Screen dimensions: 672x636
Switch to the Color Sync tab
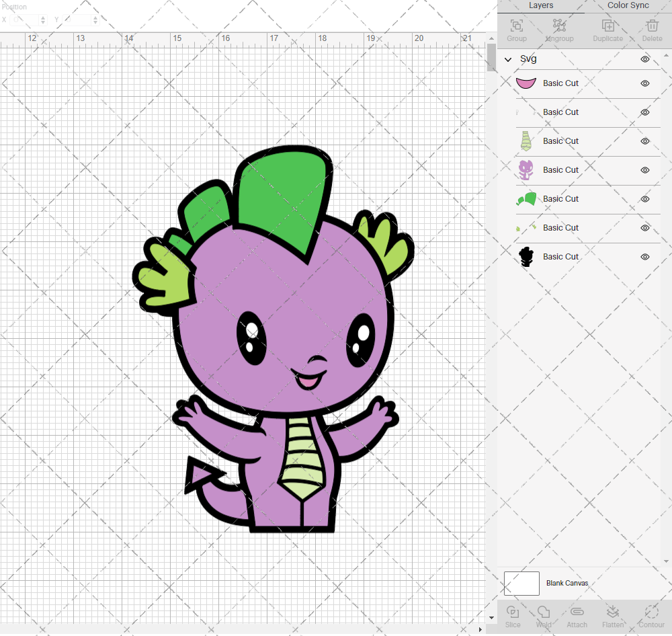[627, 5]
